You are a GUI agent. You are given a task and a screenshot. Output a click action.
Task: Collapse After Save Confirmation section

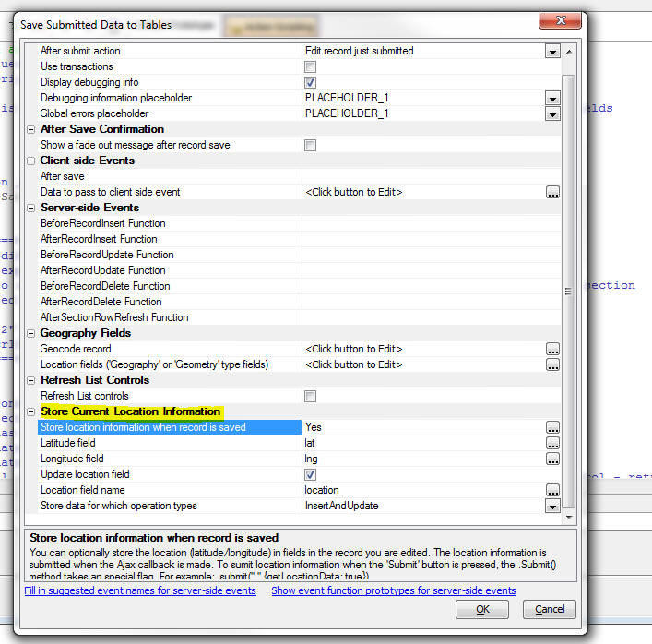(x=30, y=129)
